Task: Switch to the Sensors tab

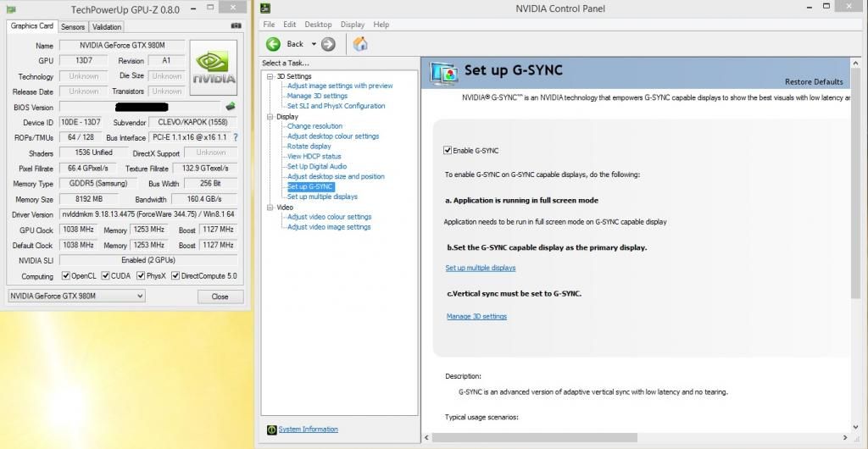Action: 73,26
